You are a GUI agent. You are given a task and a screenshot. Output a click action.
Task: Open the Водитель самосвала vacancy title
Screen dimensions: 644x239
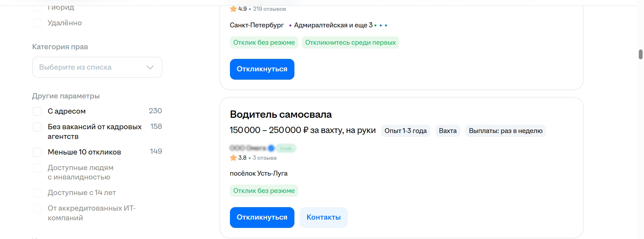281,114
